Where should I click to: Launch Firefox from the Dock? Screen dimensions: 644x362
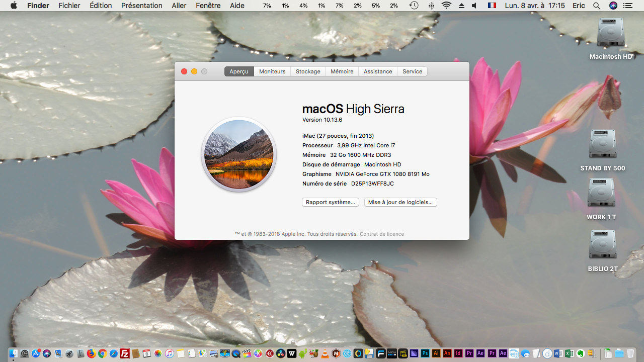[92, 353]
